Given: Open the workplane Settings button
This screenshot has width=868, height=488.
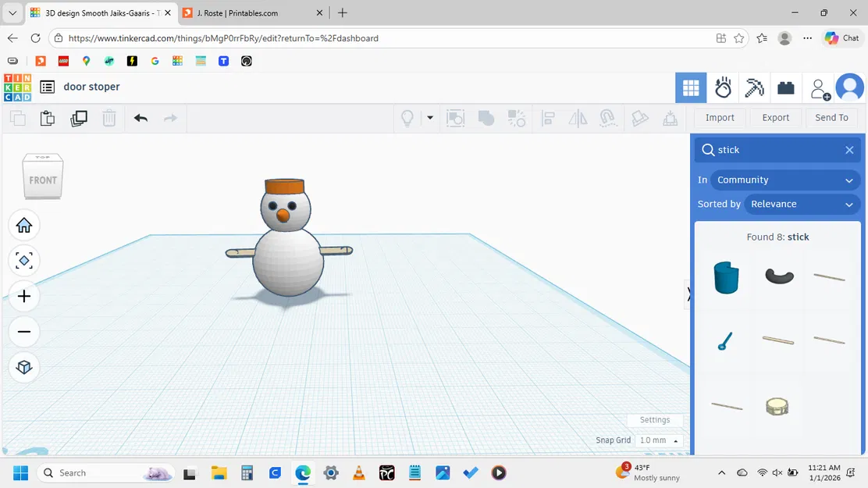Looking at the screenshot, I should tap(655, 420).
